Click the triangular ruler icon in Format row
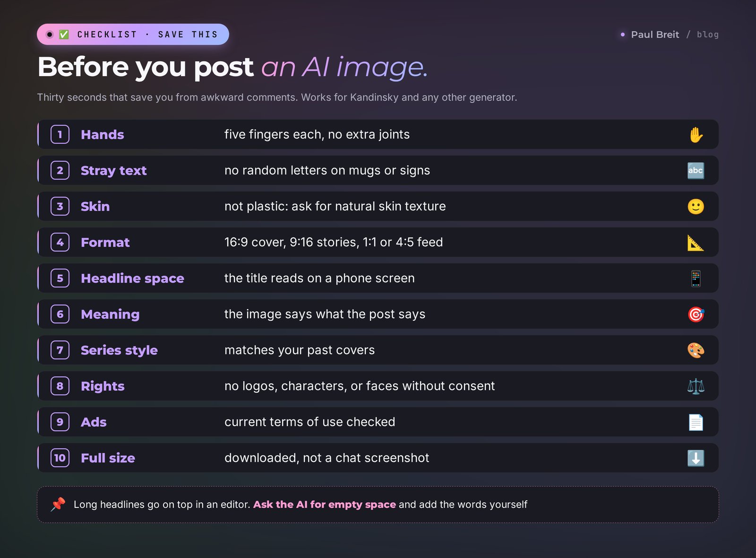The width and height of the screenshot is (756, 558). tap(696, 242)
